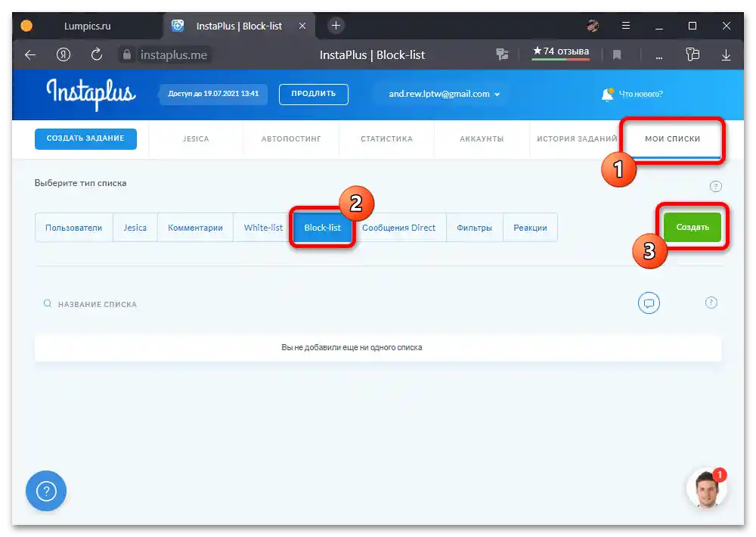Click the lock icon in address bar
Screen dimensions: 756x537
click(127, 54)
